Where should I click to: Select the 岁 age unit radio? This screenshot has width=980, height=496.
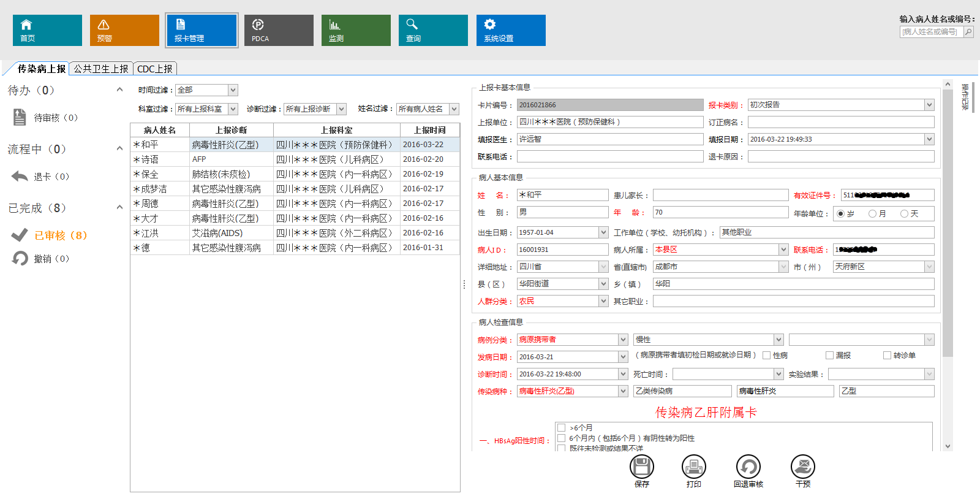[x=841, y=213]
